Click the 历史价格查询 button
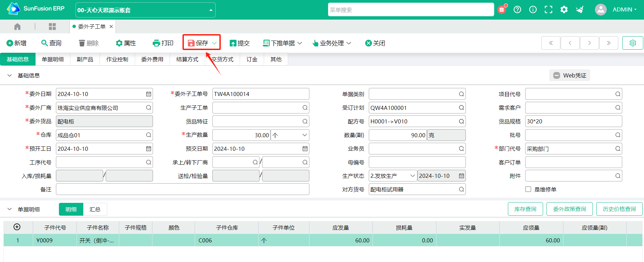 [x=619, y=209]
